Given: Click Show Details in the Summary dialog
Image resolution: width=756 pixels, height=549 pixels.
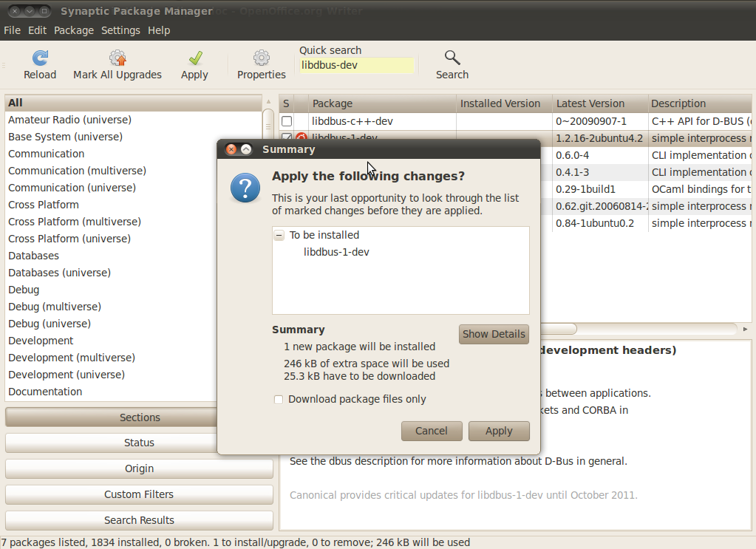Looking at the screenshot, I should [494, 334].
